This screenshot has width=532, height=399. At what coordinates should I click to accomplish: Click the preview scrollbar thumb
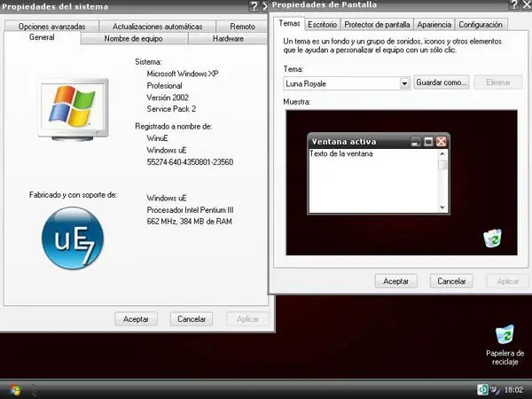pos(442,165)
